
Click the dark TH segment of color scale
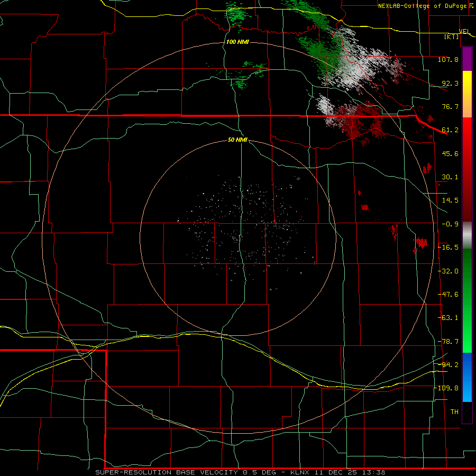[467, 412]
